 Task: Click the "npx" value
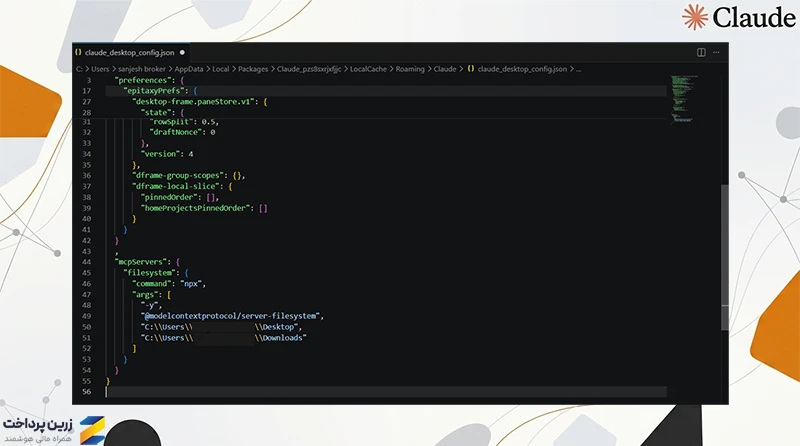click(x=191, y=283)
